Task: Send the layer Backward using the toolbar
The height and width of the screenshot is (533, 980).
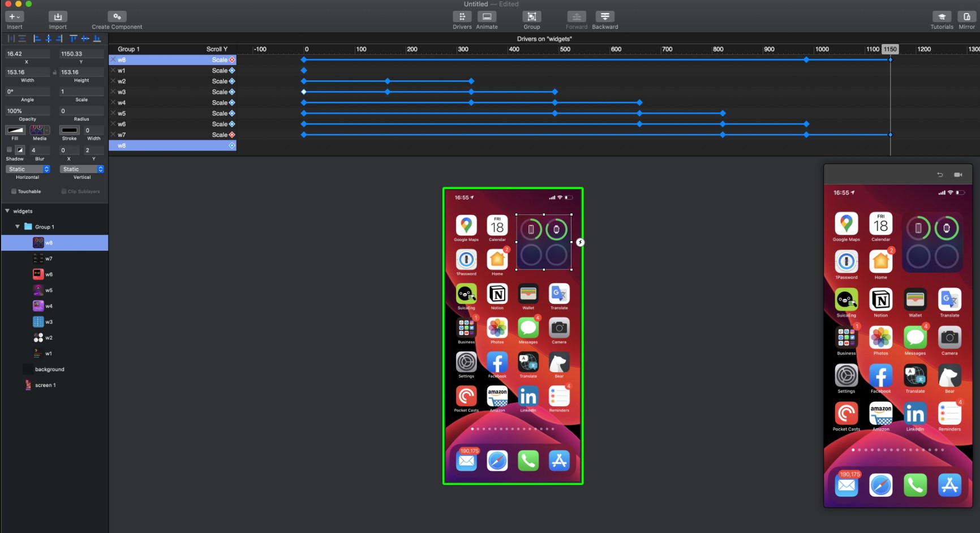Action: coord(605,17)
